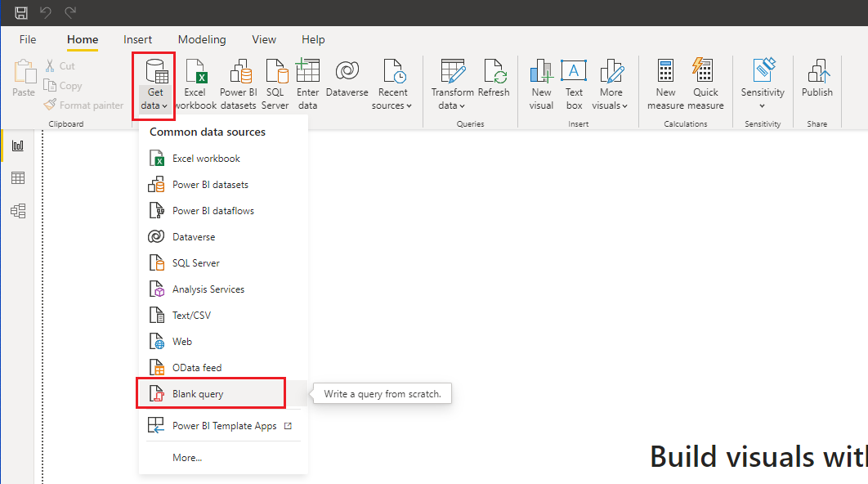Create a Quick measure

705,85
